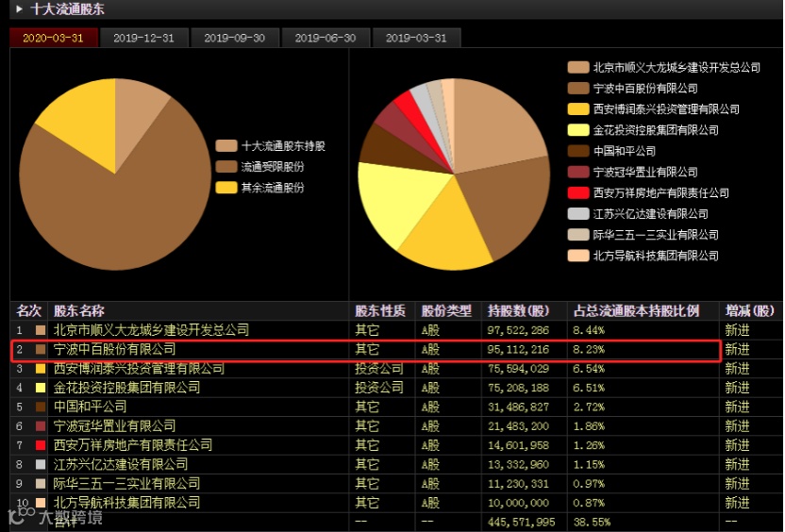Click the 十大流通股东持股 legend swatch
This screenshot has width=785, height=532.
pyautogui.click(x=226, y=145)
